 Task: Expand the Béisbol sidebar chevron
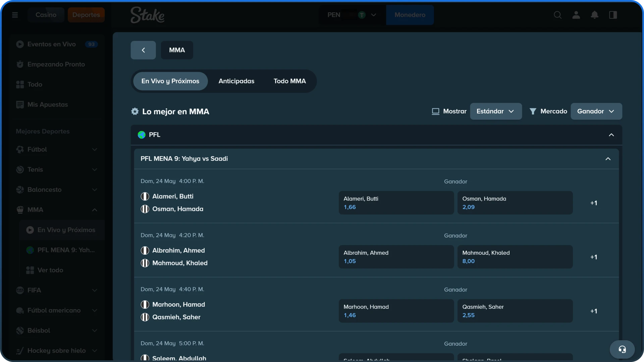pos(95,330)
